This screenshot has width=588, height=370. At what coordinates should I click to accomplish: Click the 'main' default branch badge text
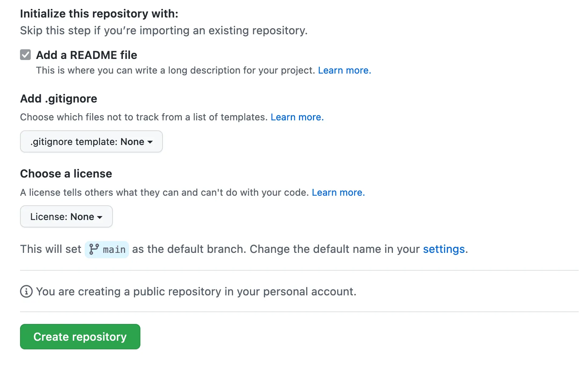(114, 250)
